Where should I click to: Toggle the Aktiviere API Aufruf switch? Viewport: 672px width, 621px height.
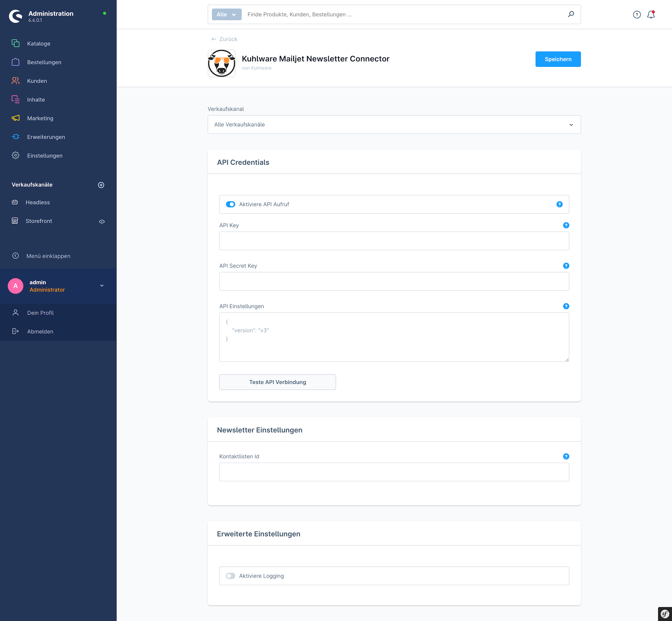pyautogui.click(x=230, y=204)
